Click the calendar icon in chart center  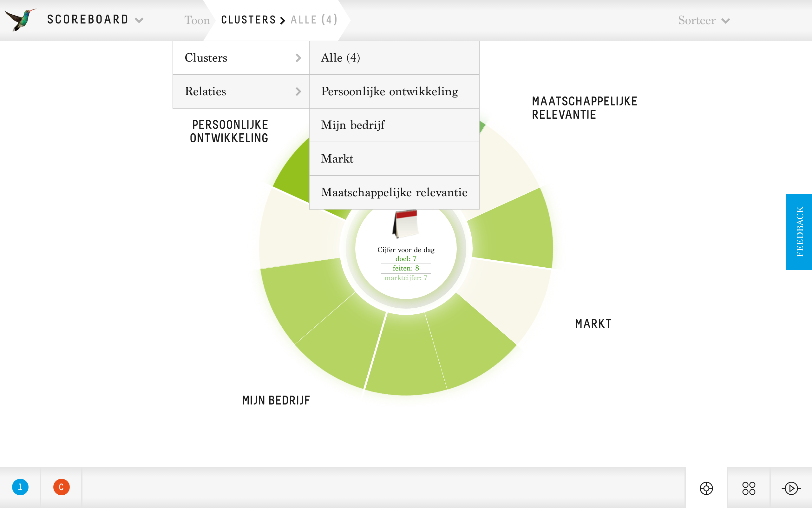tap(405, 224)
